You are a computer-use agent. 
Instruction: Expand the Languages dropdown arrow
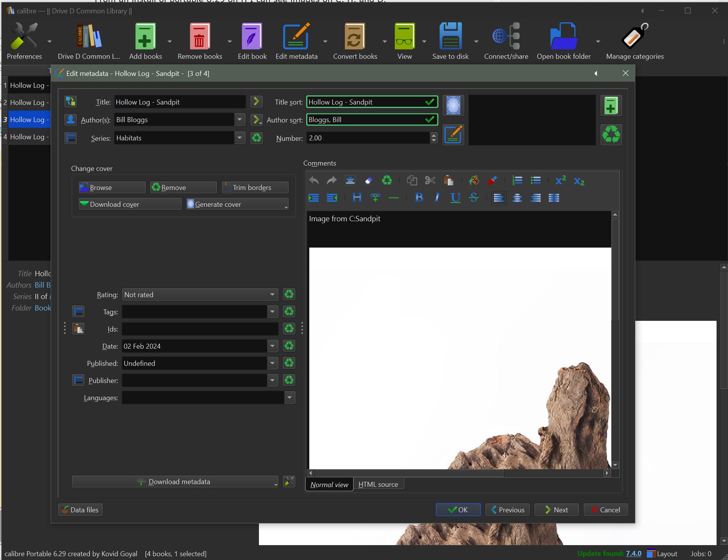(x=289, y=397)
